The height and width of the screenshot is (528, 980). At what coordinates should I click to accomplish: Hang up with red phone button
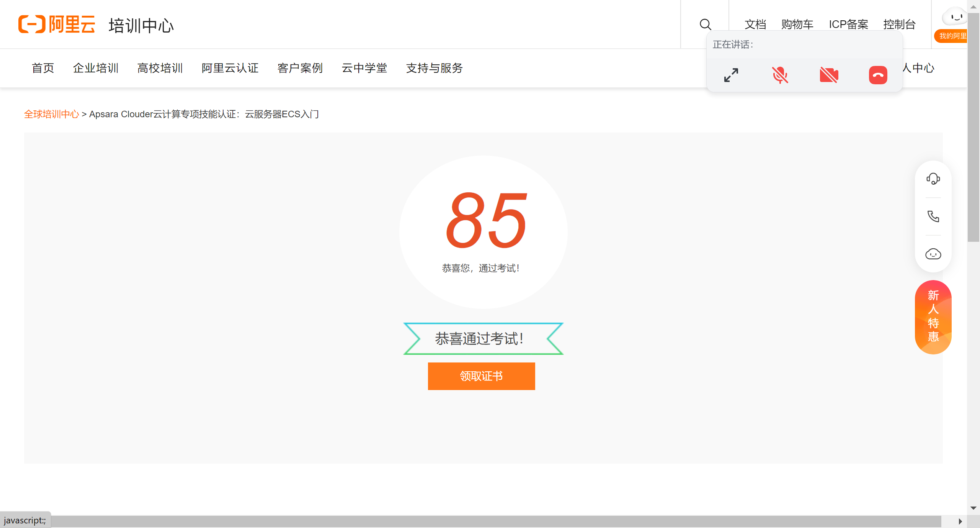pyautogui.click(x=878, y=75)
